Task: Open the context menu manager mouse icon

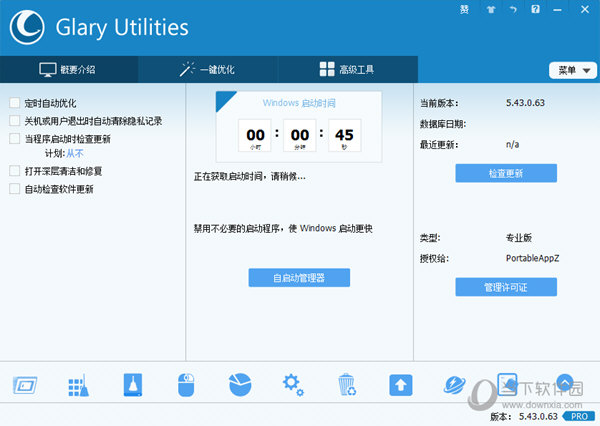Action: pyautogui.click(x=186, y=385)
